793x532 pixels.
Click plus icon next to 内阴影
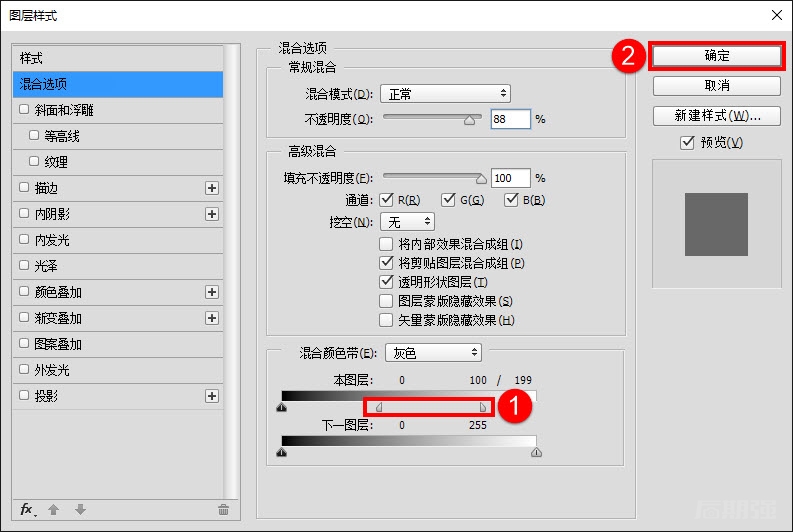click(212, 214)
